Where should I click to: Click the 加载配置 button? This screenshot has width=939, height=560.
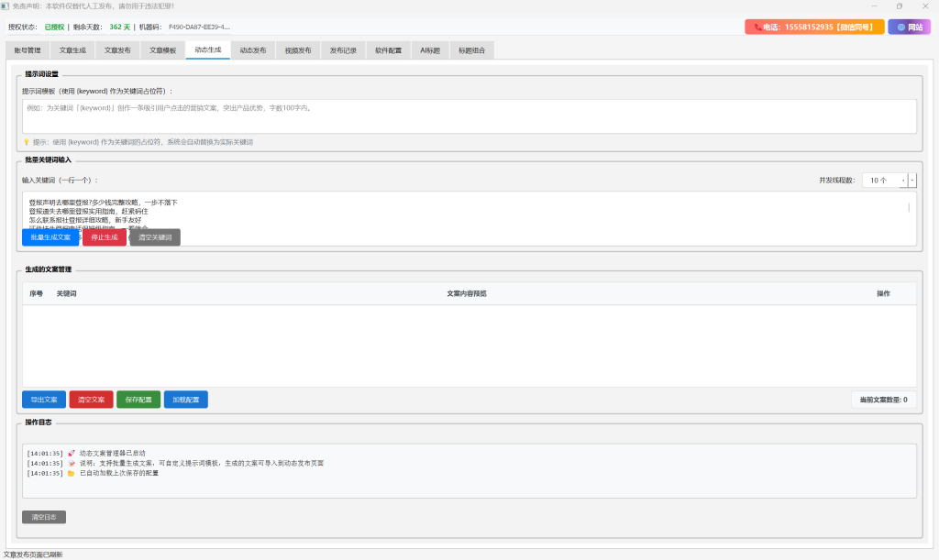186,400
